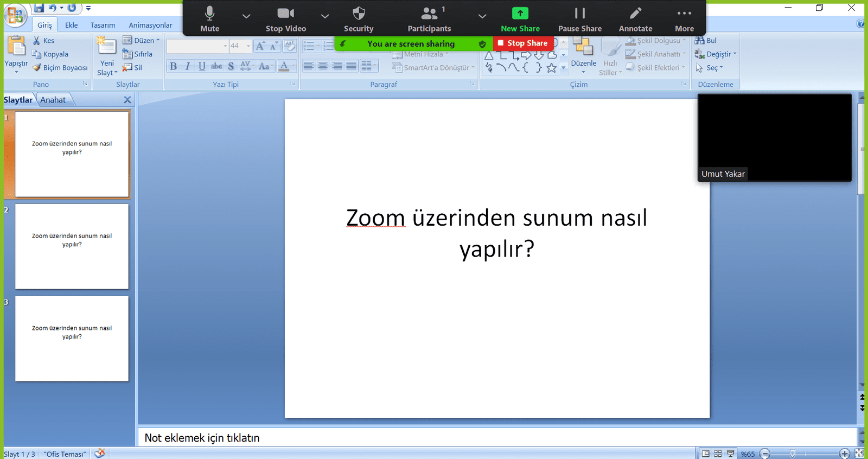The height and width of the screenshot is (459, 868).
Task: Add a new slide with Yeni Slayt
Action: tap(107, 56)
